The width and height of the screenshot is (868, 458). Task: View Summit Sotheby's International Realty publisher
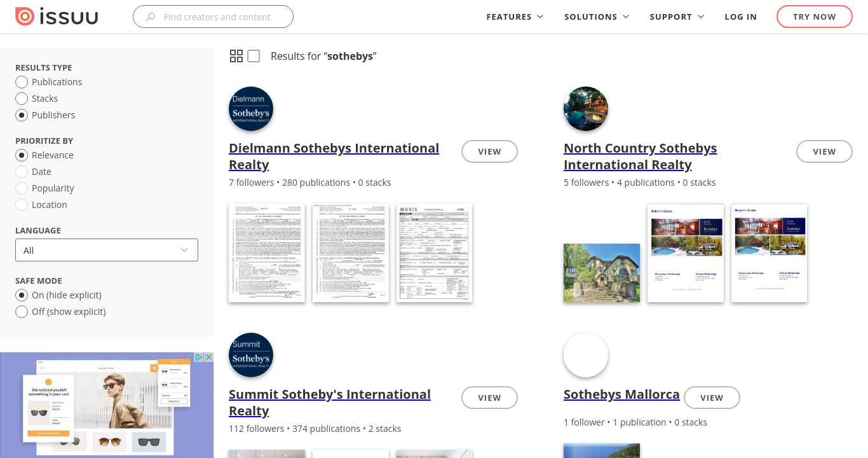[489, 398]
